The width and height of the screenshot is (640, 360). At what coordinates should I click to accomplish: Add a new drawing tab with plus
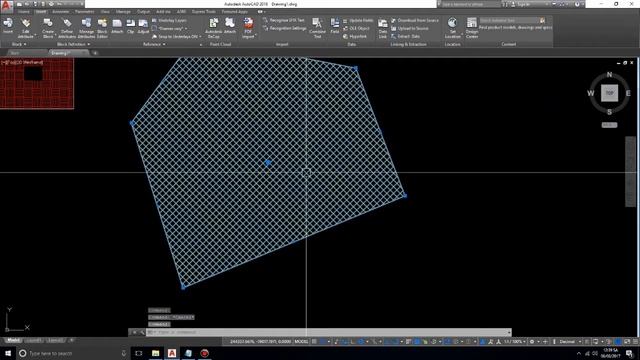point(95,53)
